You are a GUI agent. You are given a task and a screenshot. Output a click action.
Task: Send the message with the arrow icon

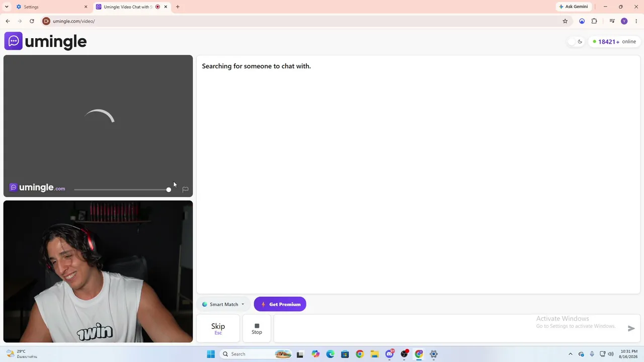tap(631, 328)
